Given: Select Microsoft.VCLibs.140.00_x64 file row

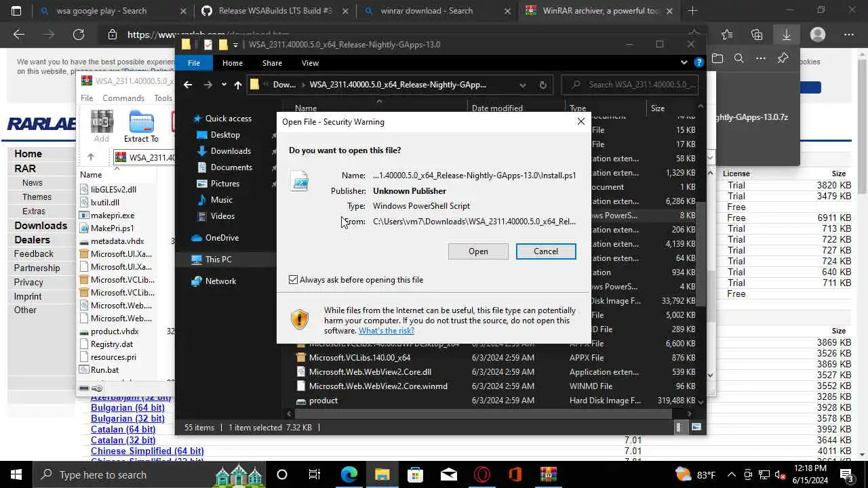Looking at the screenshot, I should coord(495,358).
